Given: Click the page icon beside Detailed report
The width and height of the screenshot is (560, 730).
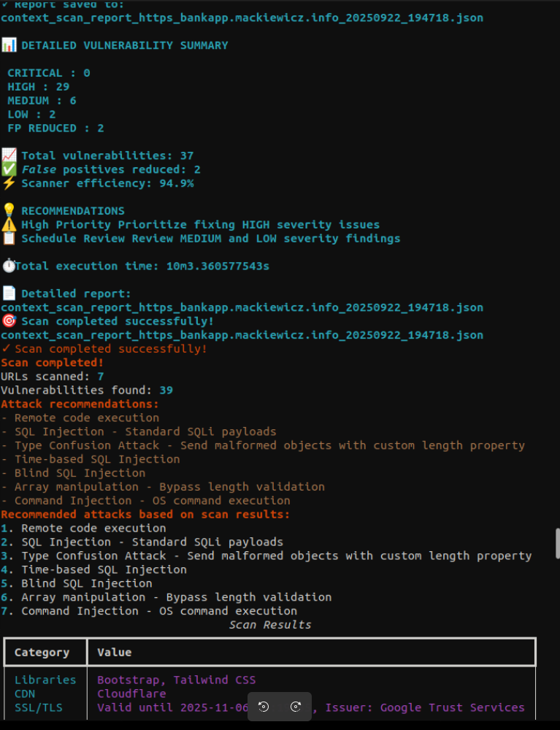Looking at the screenshot, I should click(9, 293).
